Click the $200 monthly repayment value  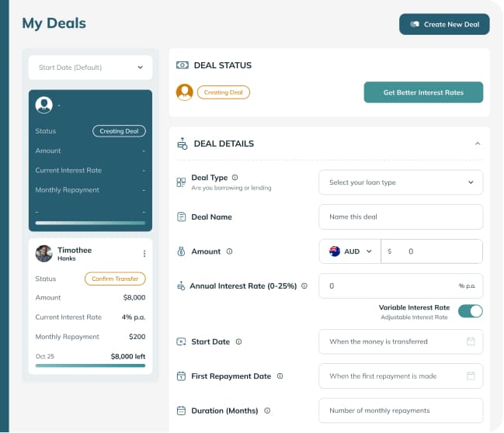click(x=137, y=337)
